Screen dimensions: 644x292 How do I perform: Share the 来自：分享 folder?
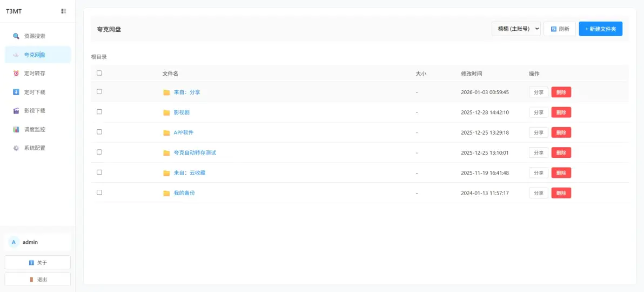coord(539,92)
